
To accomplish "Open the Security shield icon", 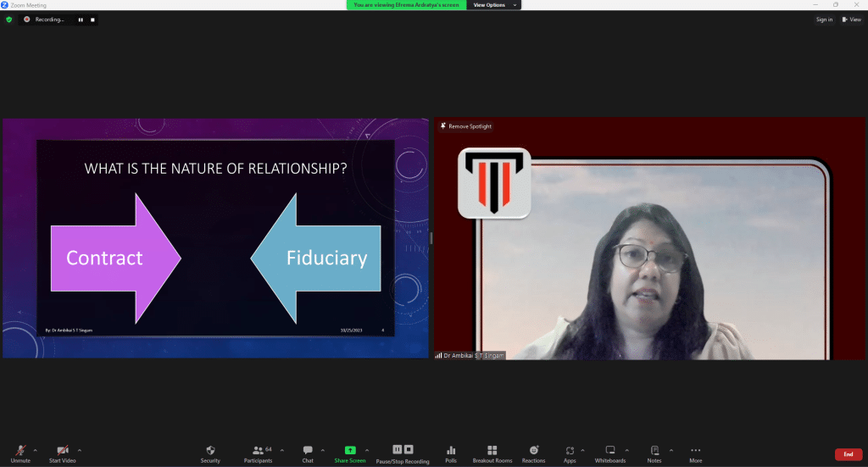I will coord(210,451).
